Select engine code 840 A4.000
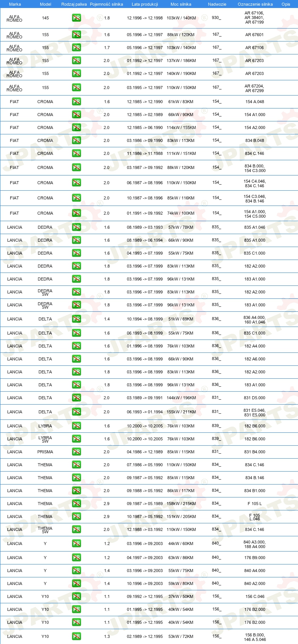The width and height of the screenshot is (298, 644). coord(255,571)
